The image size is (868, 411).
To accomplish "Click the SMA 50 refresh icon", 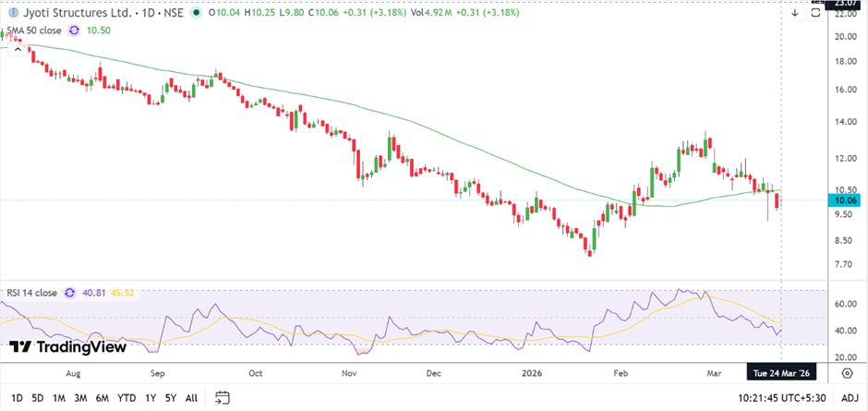I will (x=74, y=30).
